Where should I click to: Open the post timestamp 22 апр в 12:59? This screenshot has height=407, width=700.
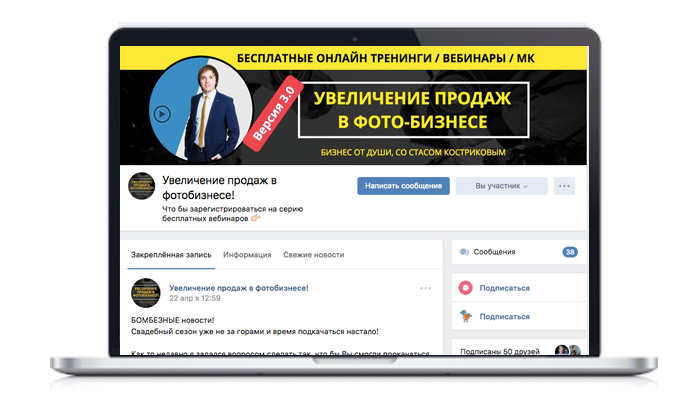pyautogui.click(x=195, y=298)
